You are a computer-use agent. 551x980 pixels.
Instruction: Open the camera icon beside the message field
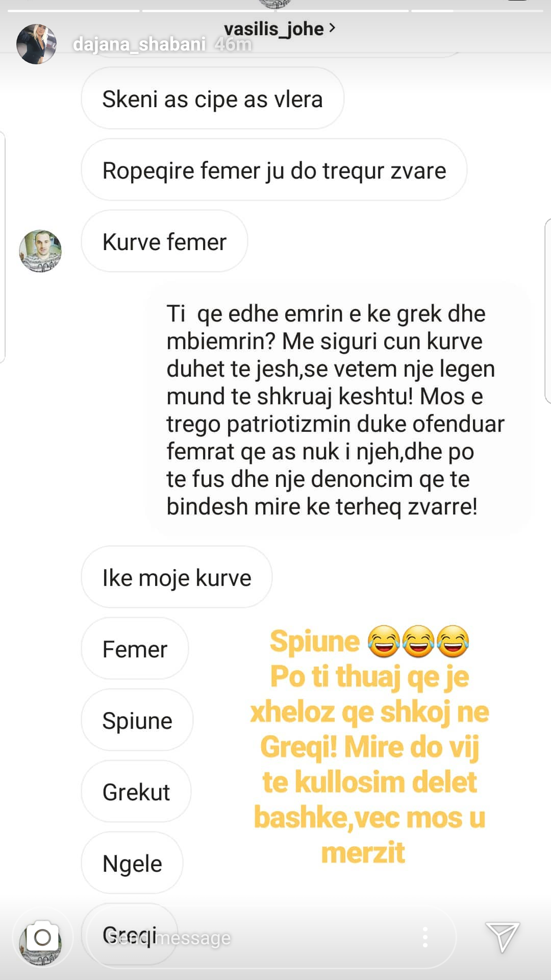pos(42,937)
